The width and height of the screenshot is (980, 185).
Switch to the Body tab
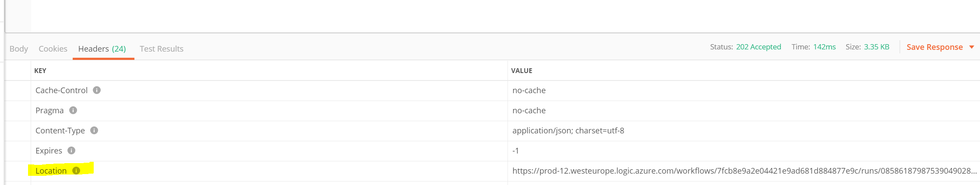[19, 49]
